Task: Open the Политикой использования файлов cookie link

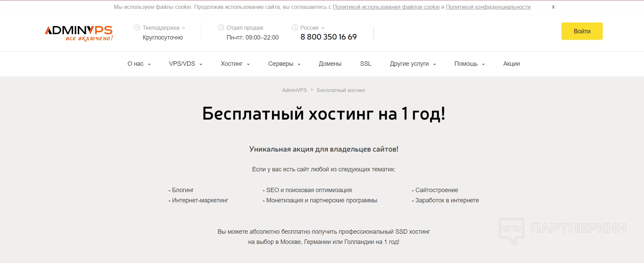Action: coord(386,7)
